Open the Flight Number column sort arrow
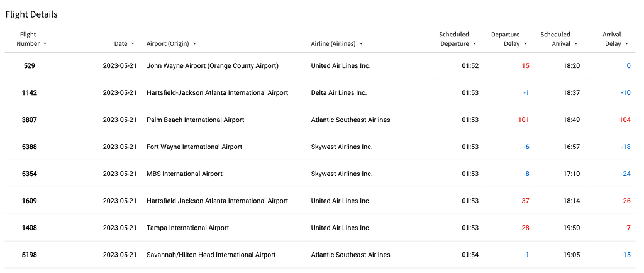This screenshot has height=273, width=644. (45, 44)
